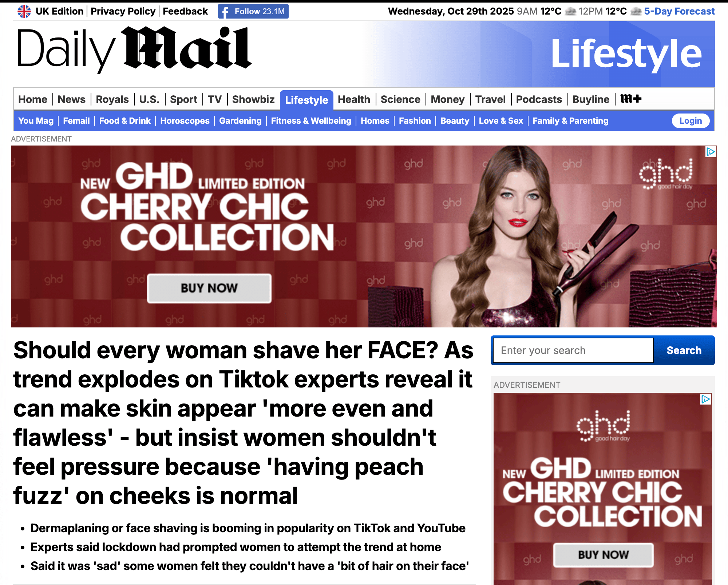
Task: Open the 5-Day Forecast link
Action: 679,11
